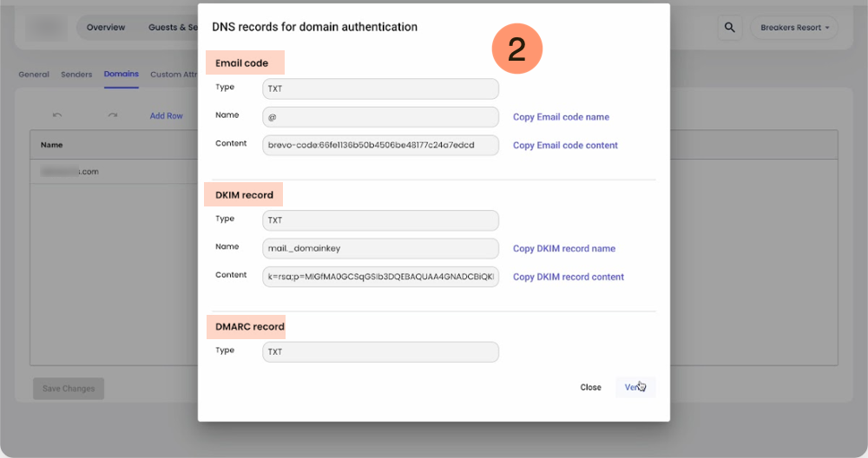Click the brevo-code Content field

click(x=380, y=146)
